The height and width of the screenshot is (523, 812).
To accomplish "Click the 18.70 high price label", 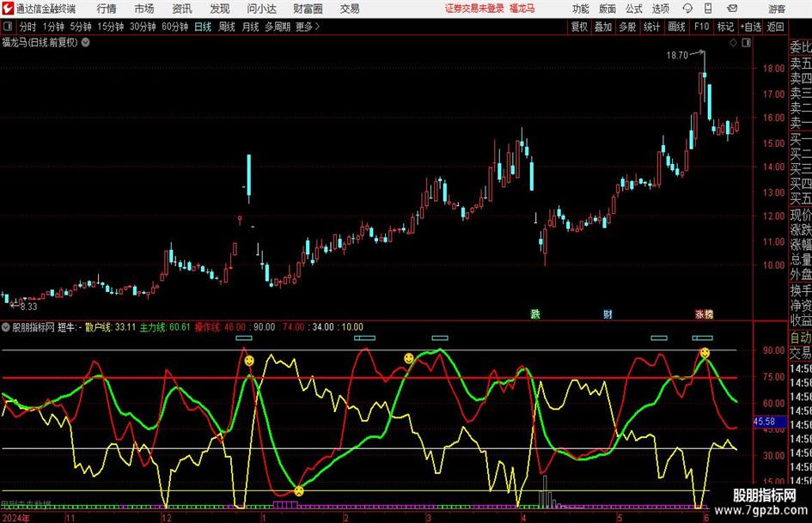I will pos(677,56).
